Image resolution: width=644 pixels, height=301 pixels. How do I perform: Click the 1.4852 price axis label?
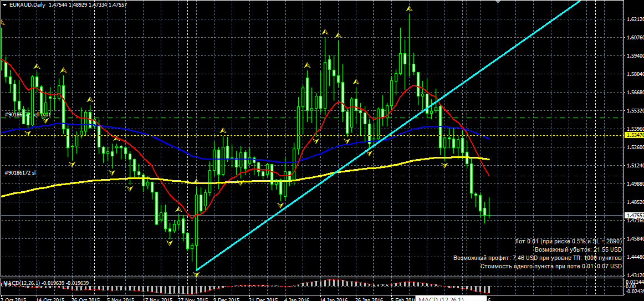coord(635,202)
